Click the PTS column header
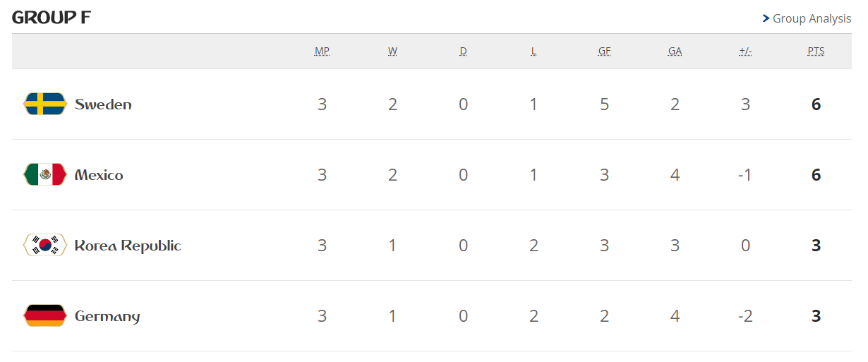 (816, 52)
